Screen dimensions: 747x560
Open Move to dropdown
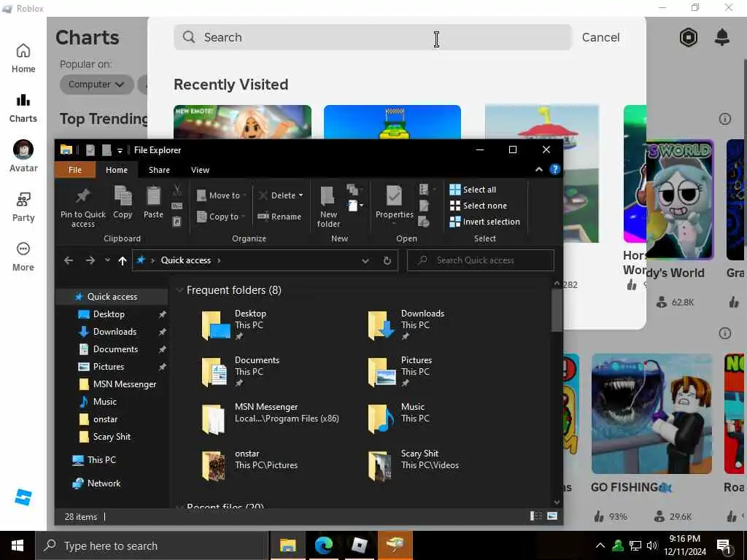pos(222,195)
